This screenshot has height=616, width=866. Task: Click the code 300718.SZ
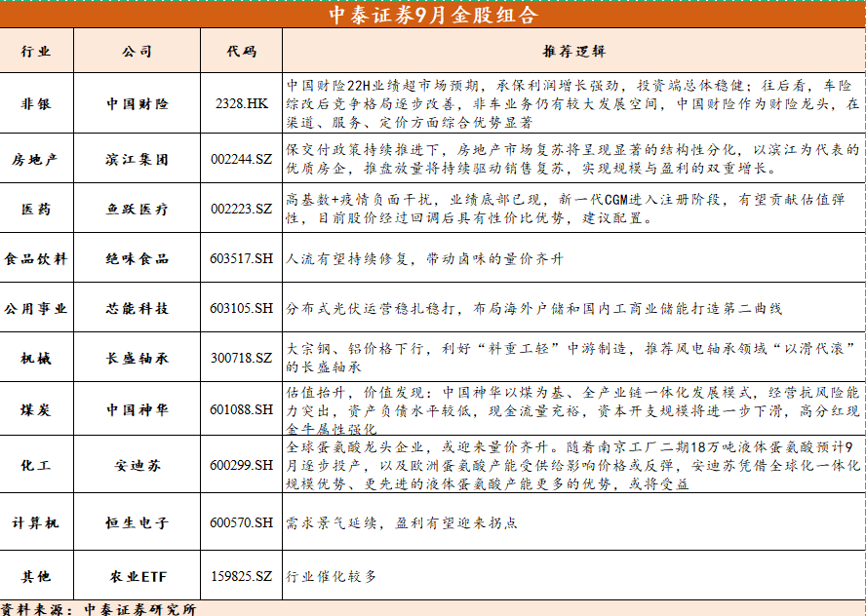(241, 358)
